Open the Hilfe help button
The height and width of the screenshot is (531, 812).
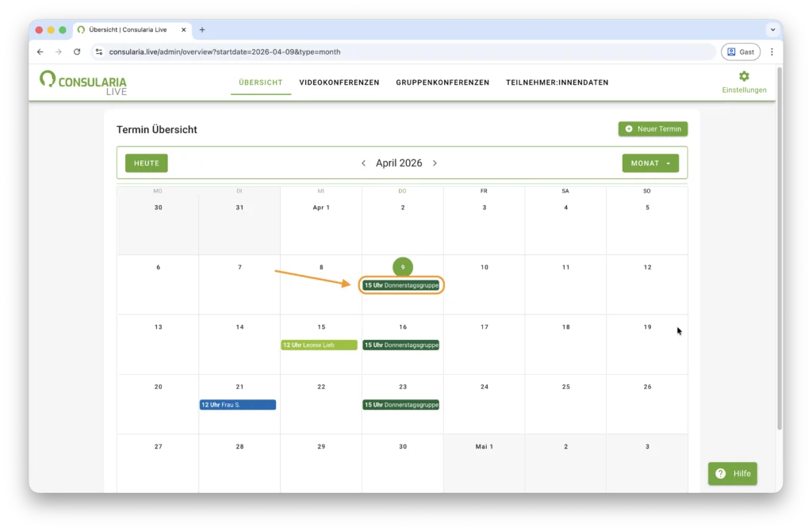pyautogui.click(x=732, y=473)
